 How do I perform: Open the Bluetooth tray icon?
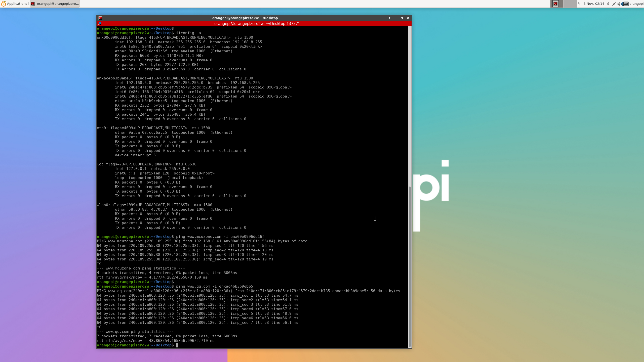[608, 4]
